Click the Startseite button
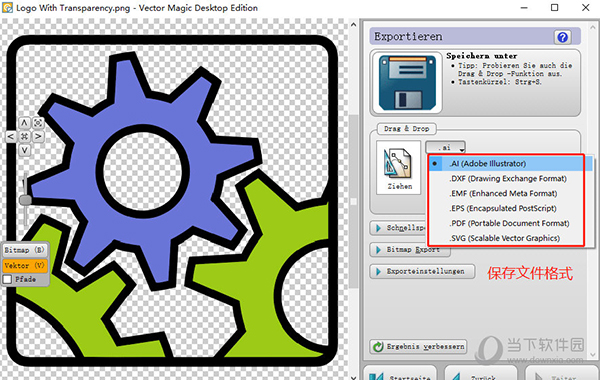 tap(399, 373)
